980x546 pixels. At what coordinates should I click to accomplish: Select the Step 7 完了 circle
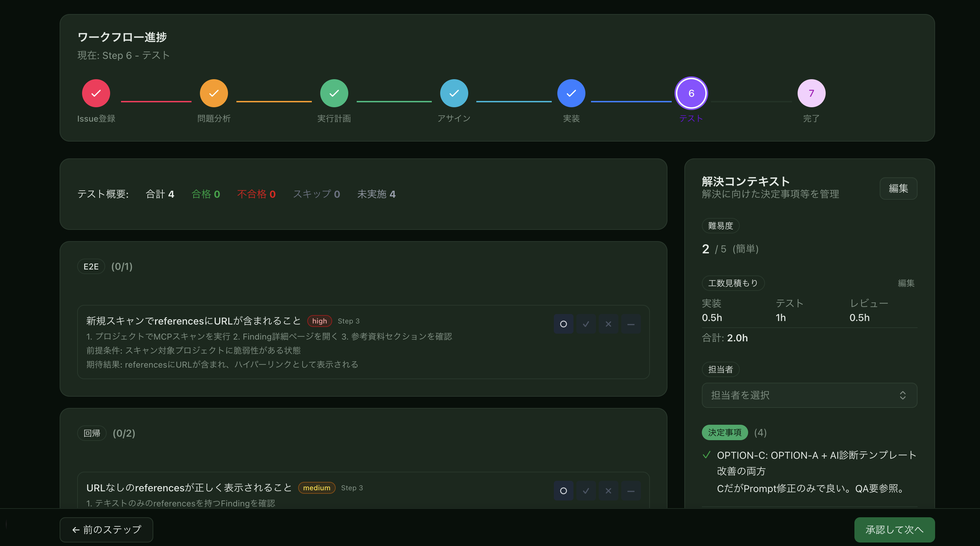(811, 93)
